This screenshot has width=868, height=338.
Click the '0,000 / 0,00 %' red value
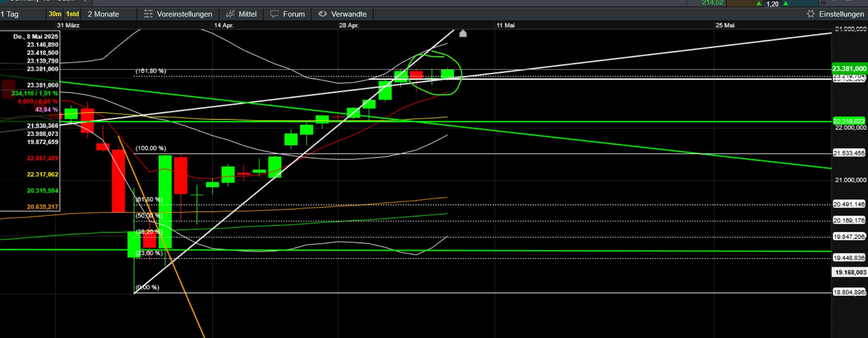[38, 102]
